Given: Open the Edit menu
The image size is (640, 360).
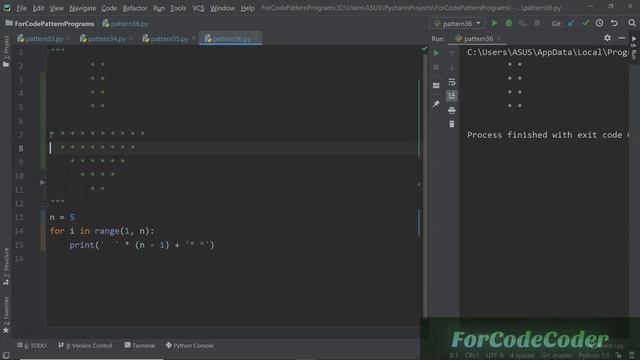Looking at the screenshot, I should coord(38,8).
